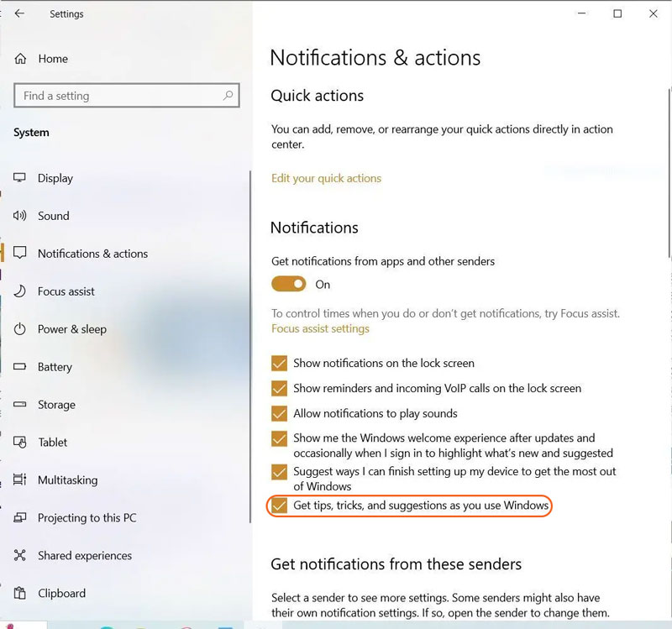Click the Notifications & actions page title
672x629 pixels.
click(375, 58)
